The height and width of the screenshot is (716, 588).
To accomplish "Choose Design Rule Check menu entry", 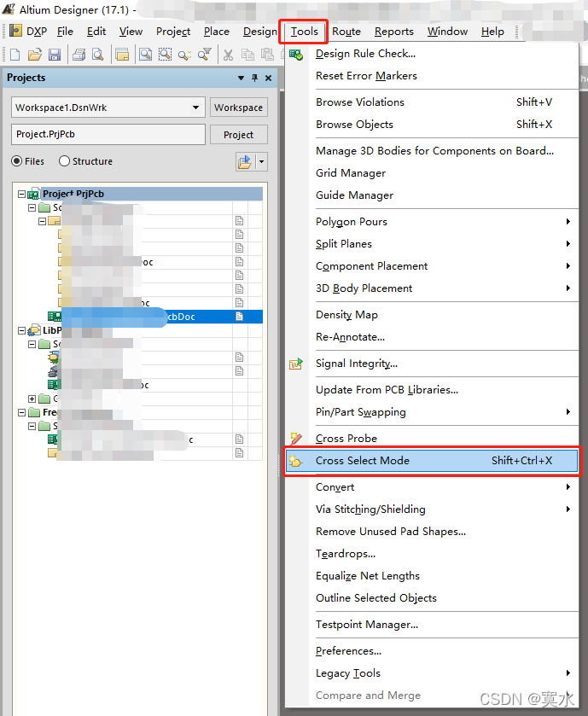I will click(x=432, y=54).
